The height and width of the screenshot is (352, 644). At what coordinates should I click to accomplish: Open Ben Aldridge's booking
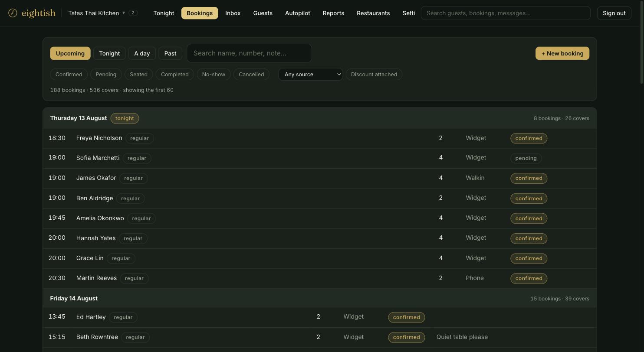click(x=320, y=198)
